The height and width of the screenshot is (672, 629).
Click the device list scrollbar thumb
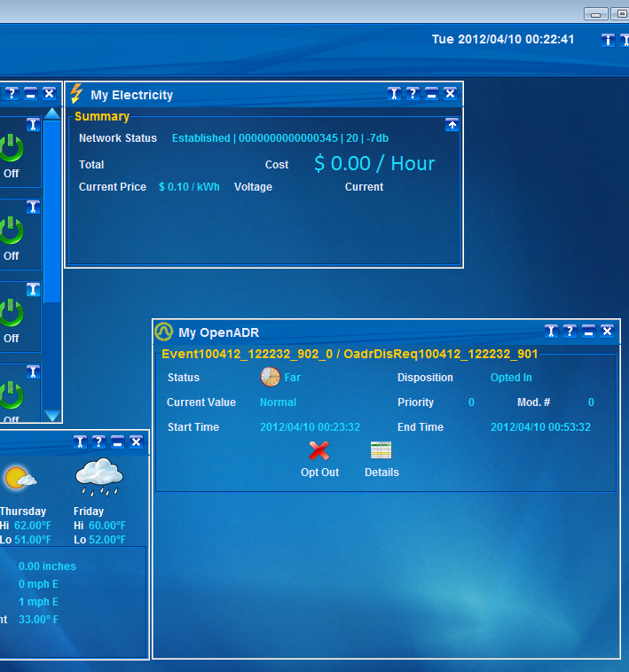(x=52, y=212)
